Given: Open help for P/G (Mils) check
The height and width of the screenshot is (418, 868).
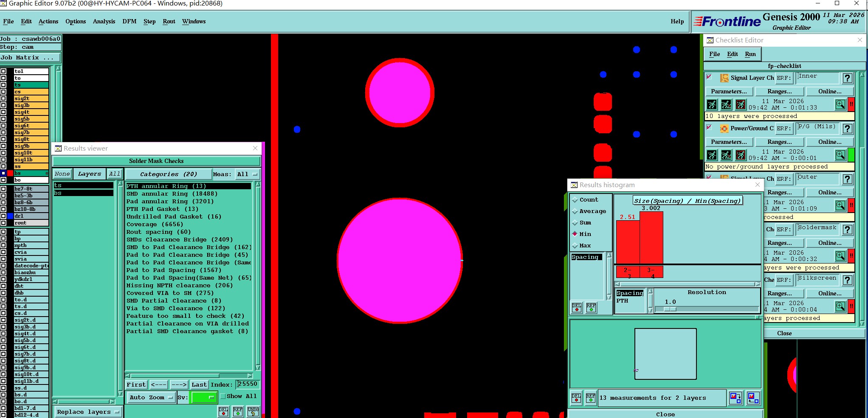Looking at the screenshot, I should 847,129.
